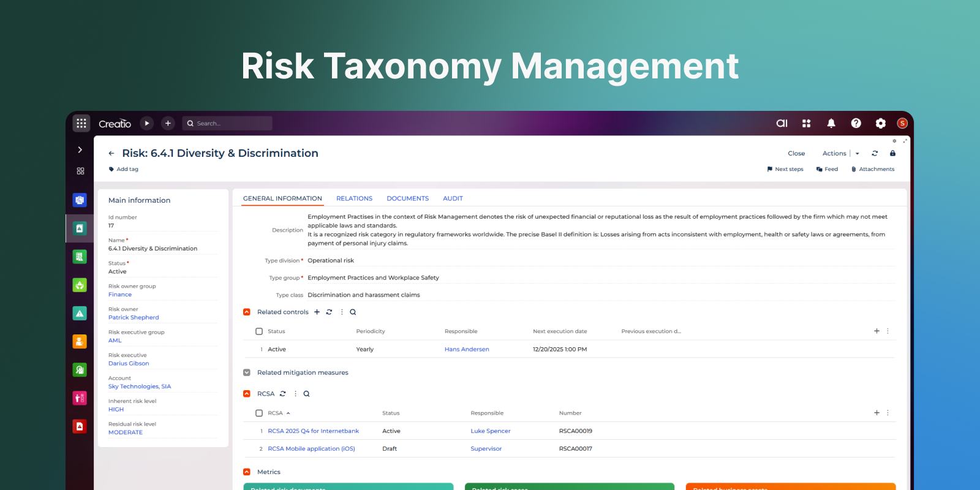980x490 pixels.
Task: Open the user profile avatar S
Action: coord(902,123)
